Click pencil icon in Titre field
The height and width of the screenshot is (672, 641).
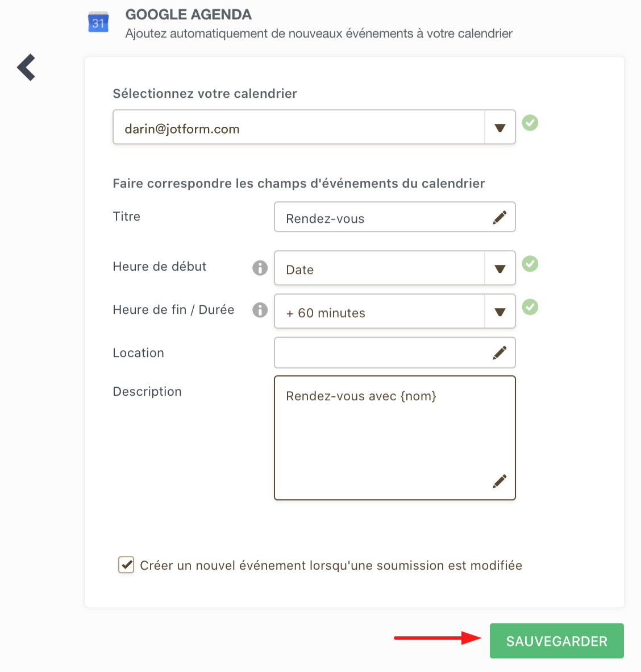(500, 218)
